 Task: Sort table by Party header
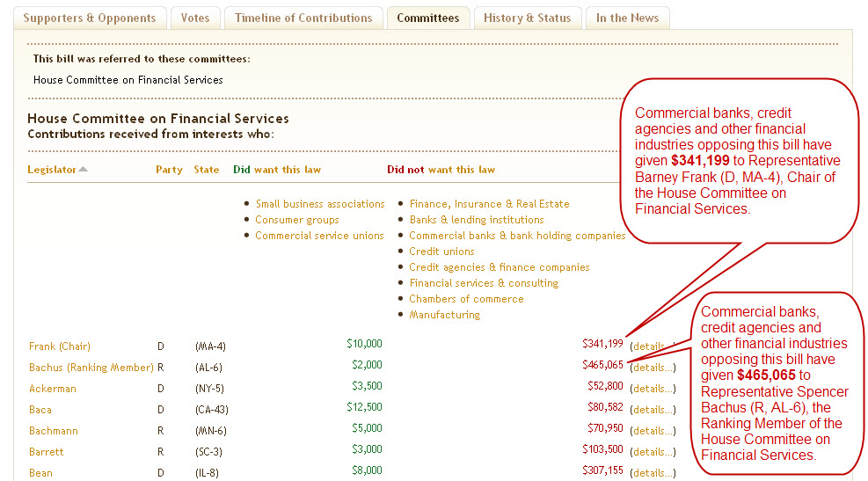point(169,170)
